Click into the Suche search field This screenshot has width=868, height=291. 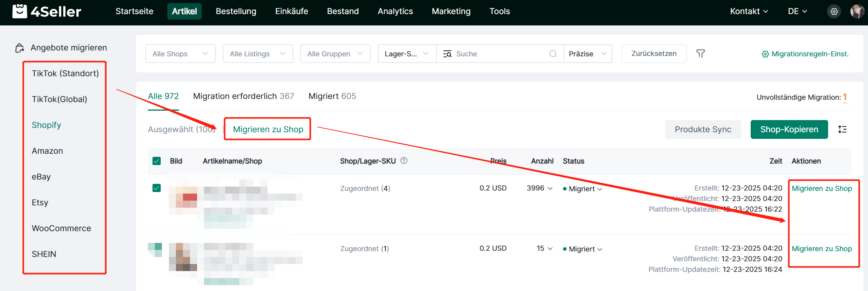pyautogui.click(x=500, y=54)
